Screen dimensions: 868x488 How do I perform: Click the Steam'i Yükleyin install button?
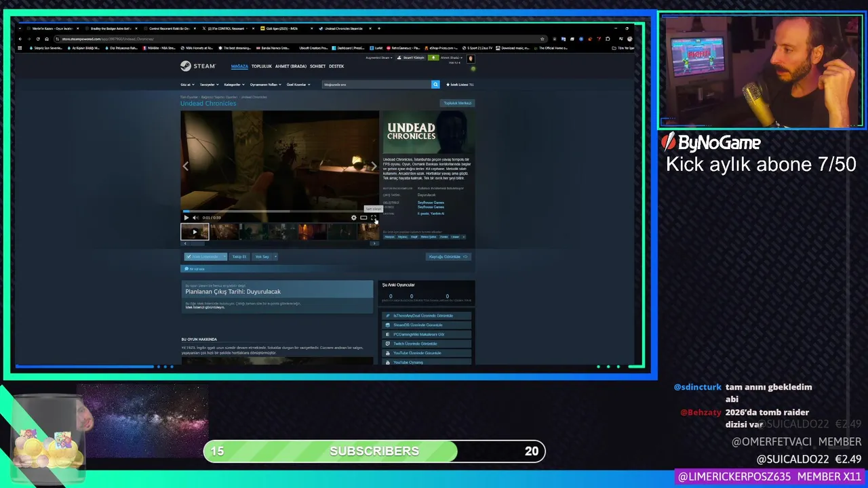pyautogui.click(x=412, y=58)
